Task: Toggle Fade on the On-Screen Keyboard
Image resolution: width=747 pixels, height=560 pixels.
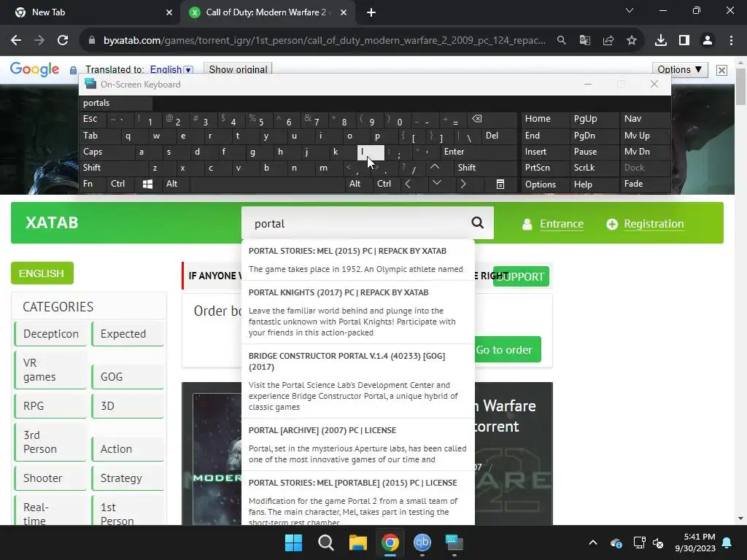Action: coord(645,184)
